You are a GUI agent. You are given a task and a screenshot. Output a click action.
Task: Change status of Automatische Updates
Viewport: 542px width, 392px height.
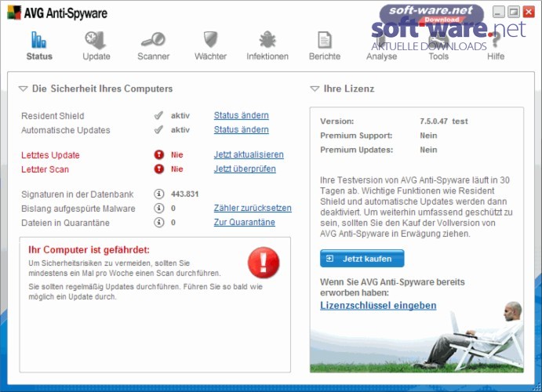tap(242, 129)
